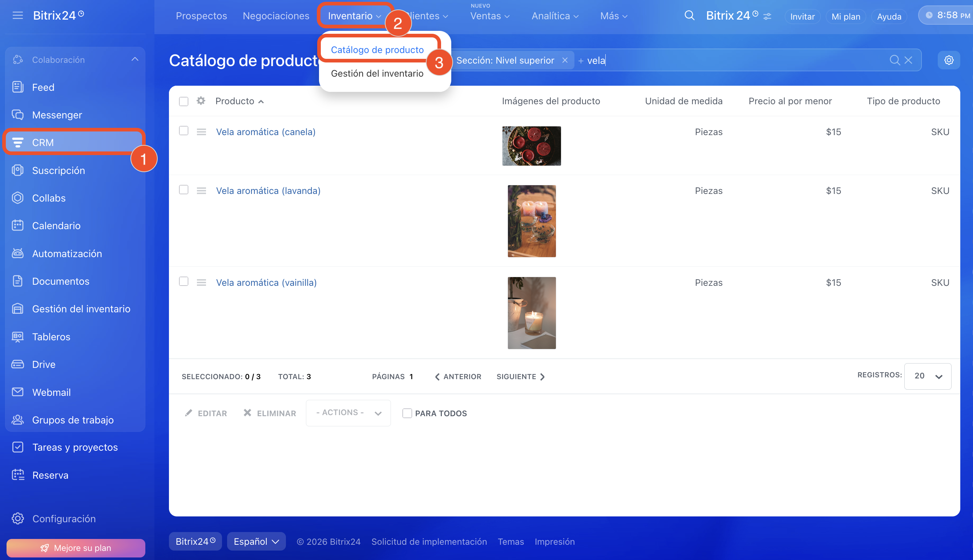Expand the ACTIONS dropdown

click(348, 413)
